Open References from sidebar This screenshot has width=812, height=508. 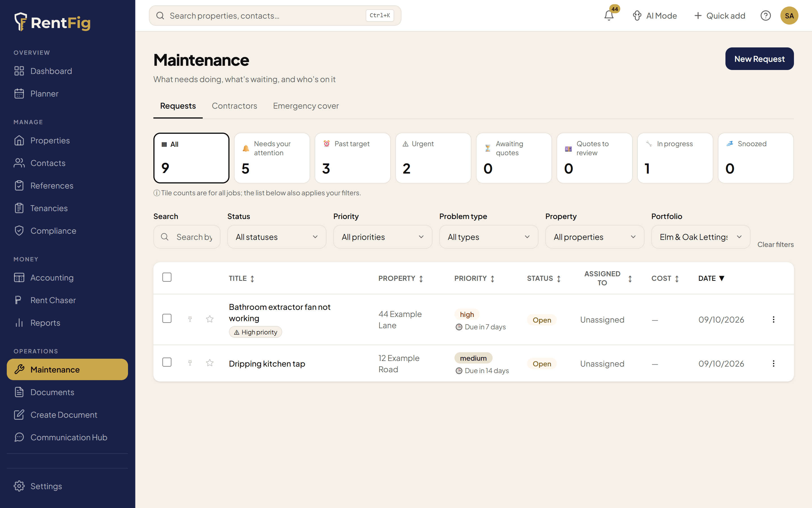click(x=67, y=185)
